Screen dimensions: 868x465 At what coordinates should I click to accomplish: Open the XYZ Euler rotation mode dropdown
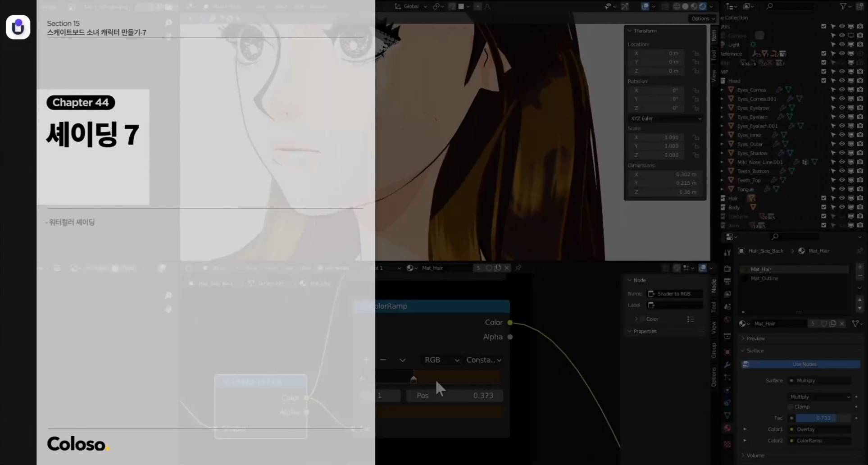point(665,119)
